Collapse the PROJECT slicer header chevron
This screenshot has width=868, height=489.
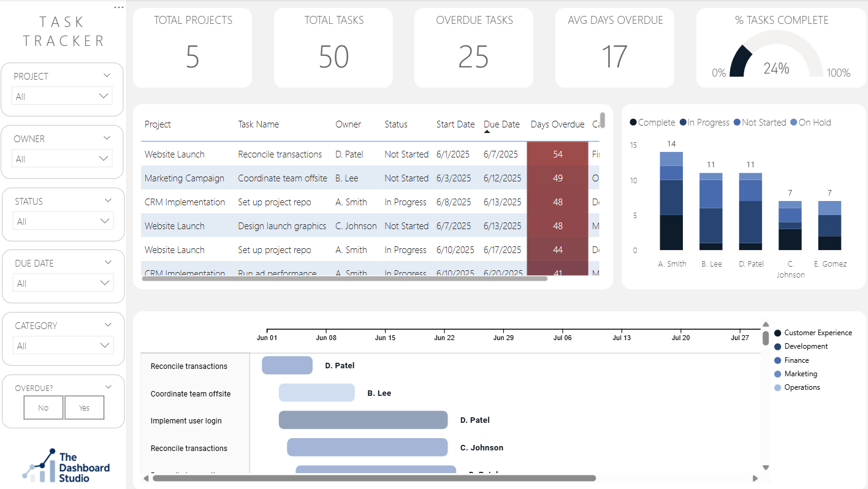(x=107, y=75)
